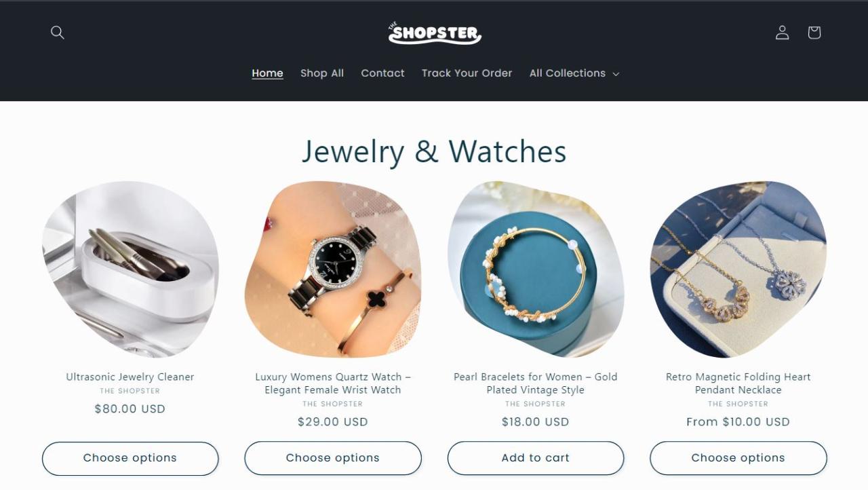Screen dimensions: 868x490
Task: Open the account login icon
Action: [x=783, y=33]
